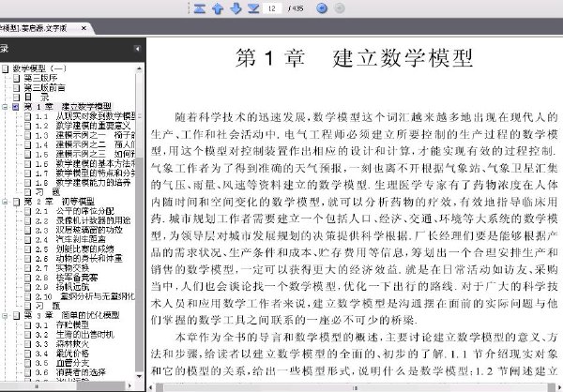
Task: Click the greyed next view button
Action: [340, 8]
